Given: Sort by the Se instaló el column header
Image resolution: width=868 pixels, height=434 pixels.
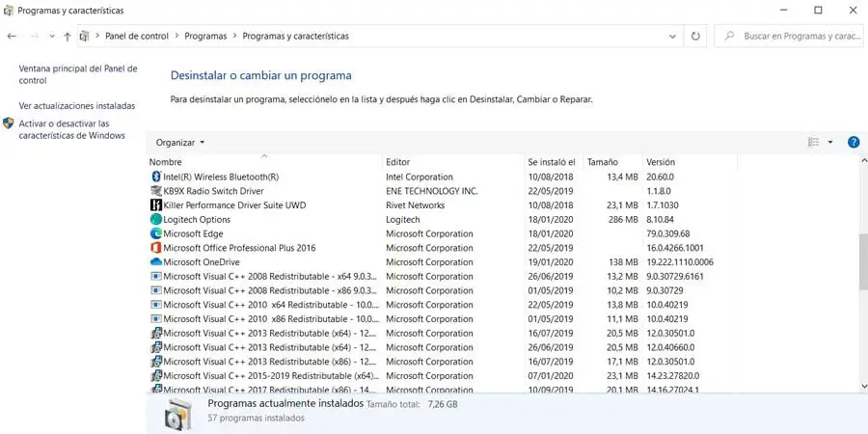Looking at the screenshot, I should (x=554, y=162).
